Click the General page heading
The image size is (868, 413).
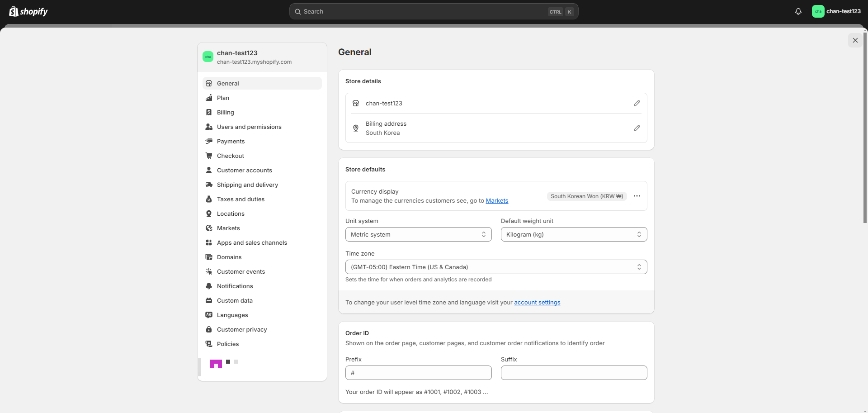(x=355, y=52)
